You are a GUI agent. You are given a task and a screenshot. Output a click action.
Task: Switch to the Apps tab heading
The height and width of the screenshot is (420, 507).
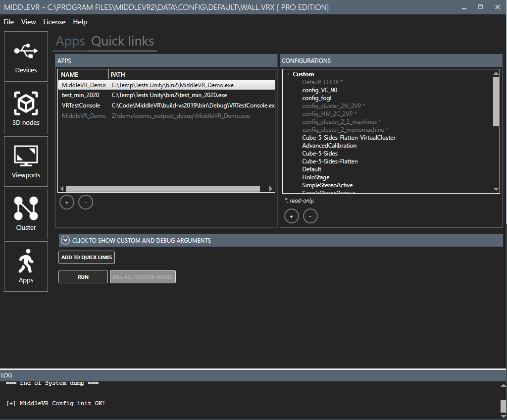70,42
